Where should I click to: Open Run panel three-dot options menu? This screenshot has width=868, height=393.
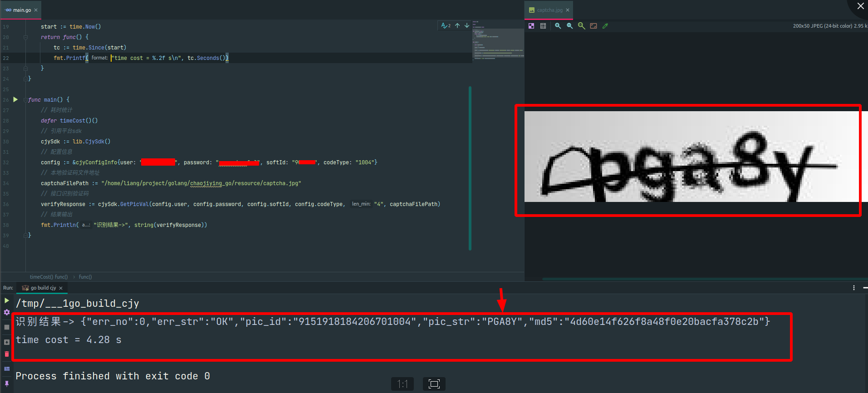[853, 288]
